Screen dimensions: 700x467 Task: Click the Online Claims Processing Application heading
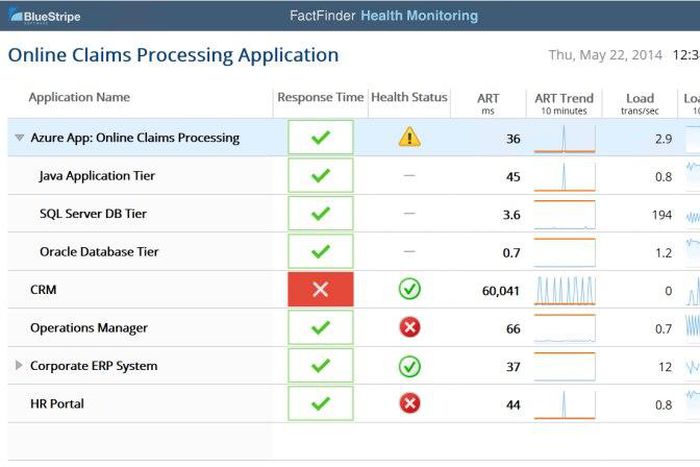[173, 55]
